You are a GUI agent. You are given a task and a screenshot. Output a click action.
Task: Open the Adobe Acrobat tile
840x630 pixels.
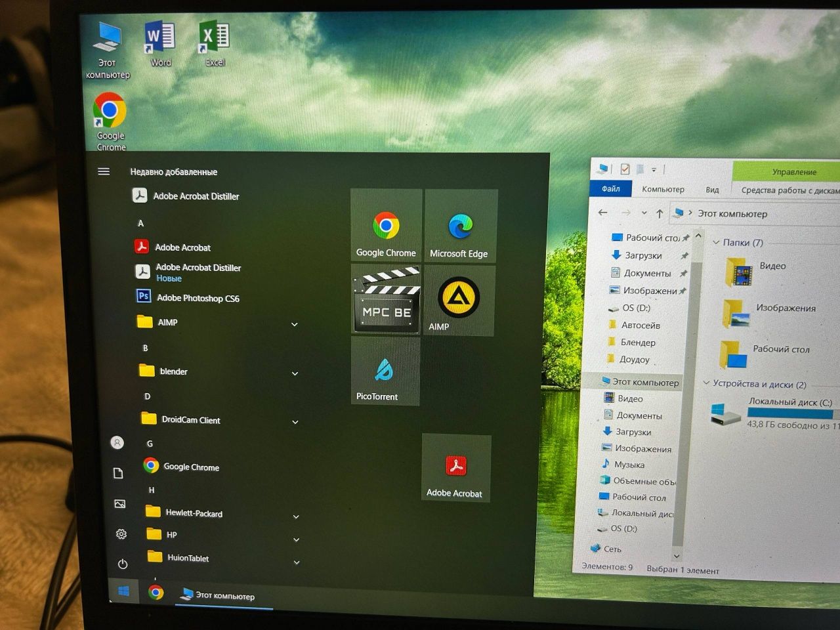coord(455,468)
